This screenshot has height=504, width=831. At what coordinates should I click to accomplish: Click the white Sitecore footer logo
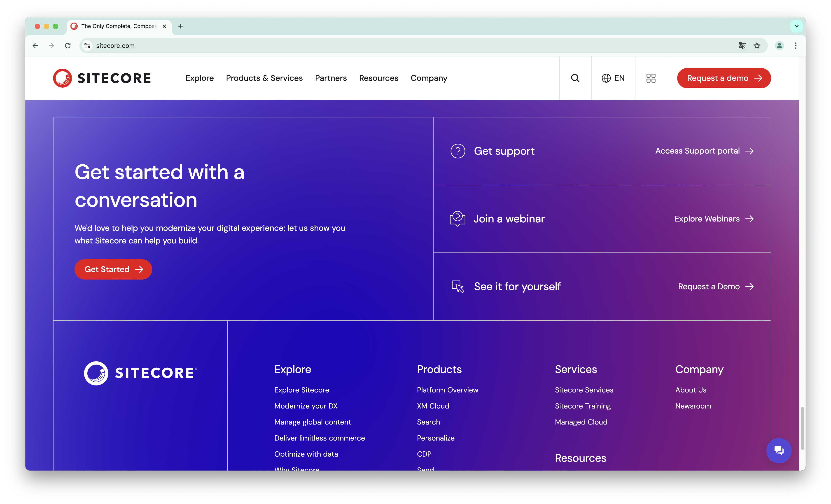click(x=140, y=373)
